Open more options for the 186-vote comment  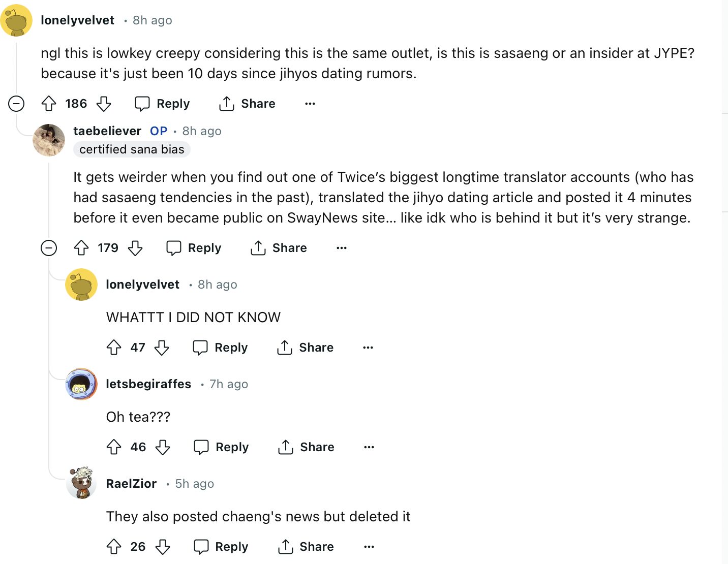click(x=310, y=104)
